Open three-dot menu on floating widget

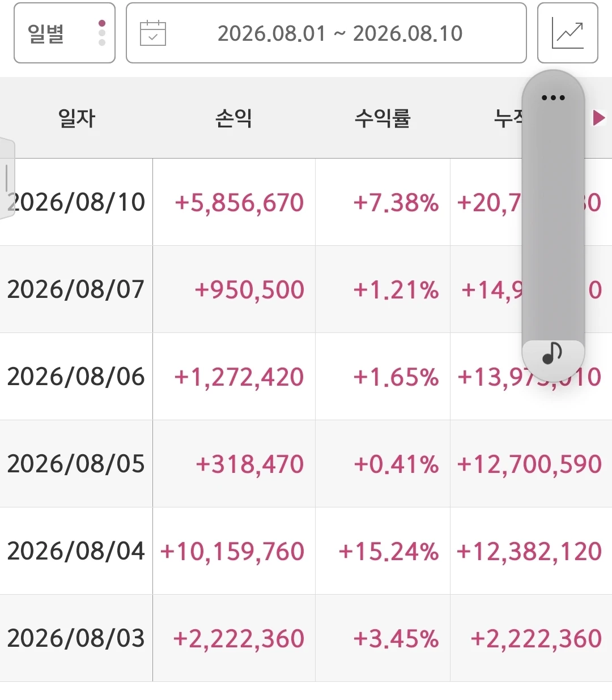point(553,97)
